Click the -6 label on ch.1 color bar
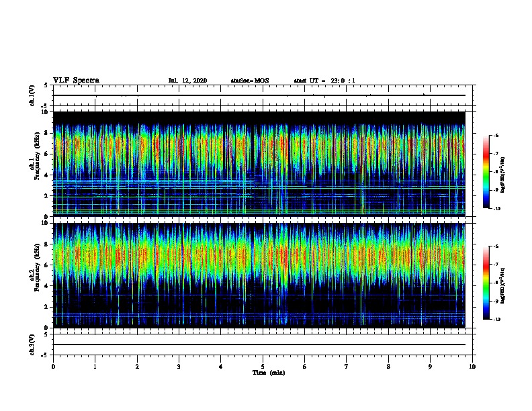 tap(496, 135)
